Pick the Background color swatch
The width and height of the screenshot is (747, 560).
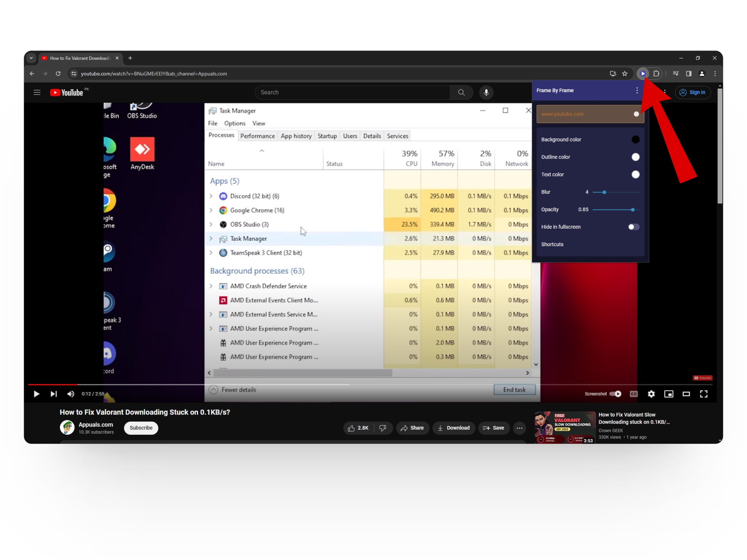click(635, 140)
